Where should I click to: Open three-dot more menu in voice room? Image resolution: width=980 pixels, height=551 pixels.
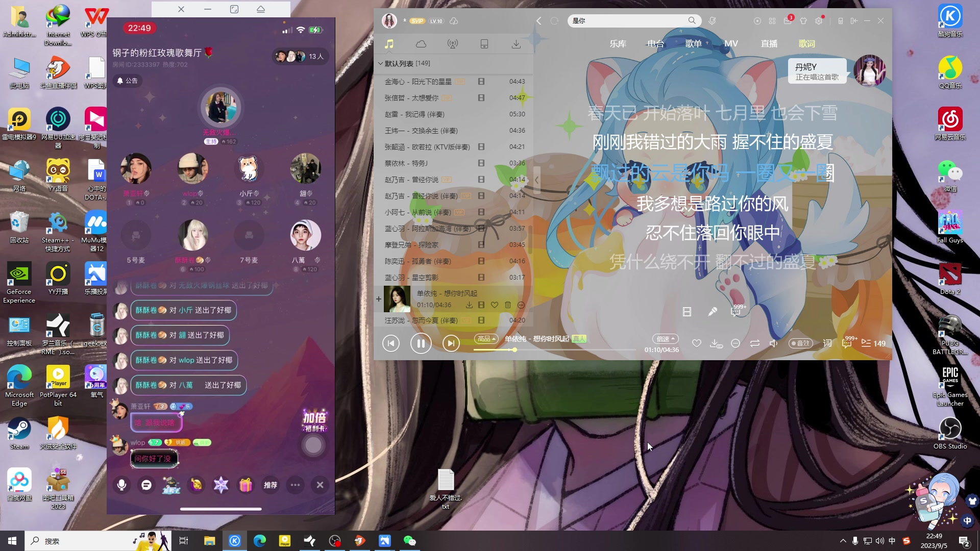tap(295, 485)
